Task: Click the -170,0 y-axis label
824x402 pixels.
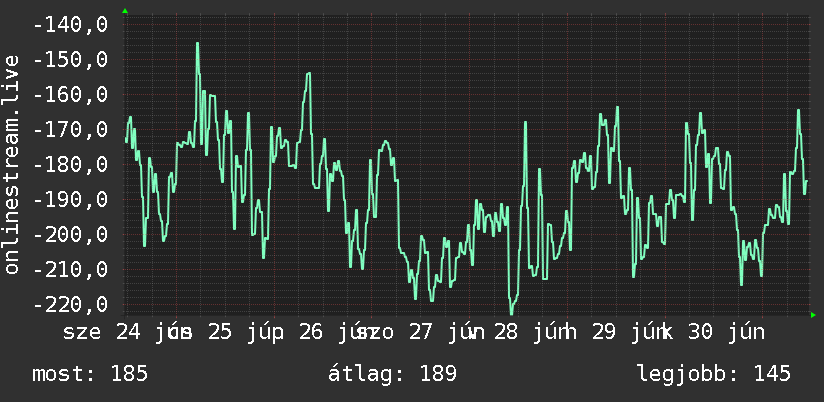Action: [70, 129]
